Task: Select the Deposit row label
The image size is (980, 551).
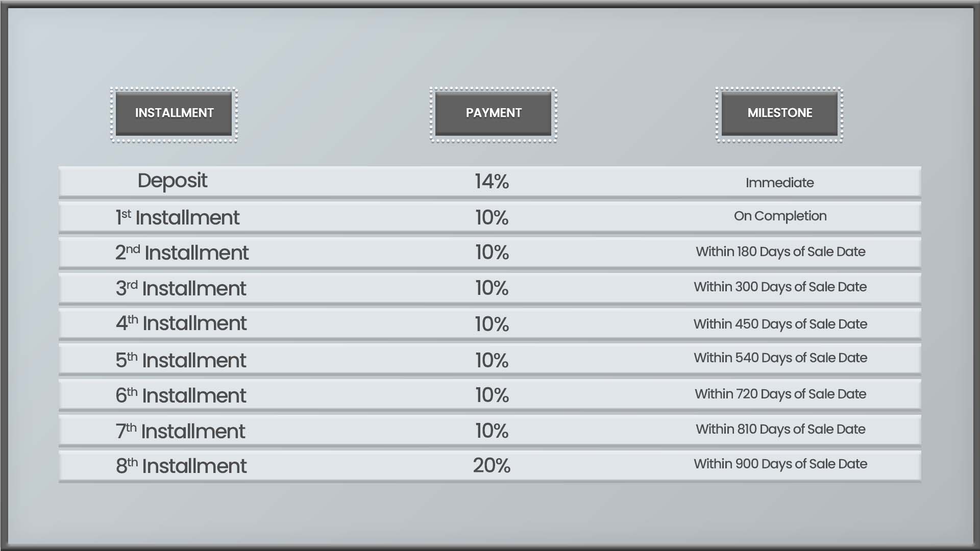Action: coord(172,181)
